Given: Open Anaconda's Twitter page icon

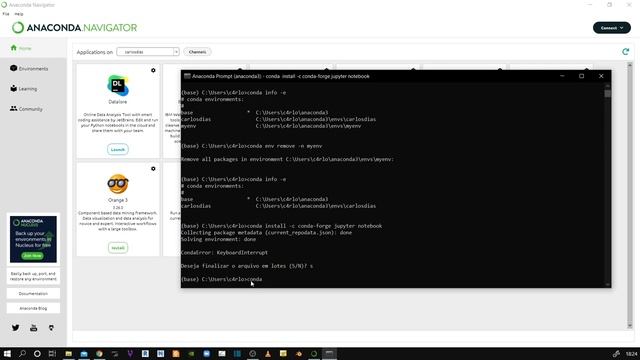Looking at the screenshot, I should point(16,328).
